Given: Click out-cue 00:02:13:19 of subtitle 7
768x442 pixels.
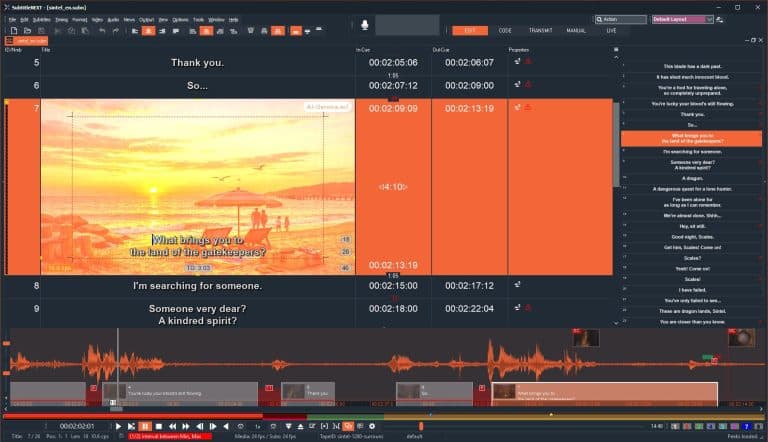Looking at the screenshot, I should point(469,109).
